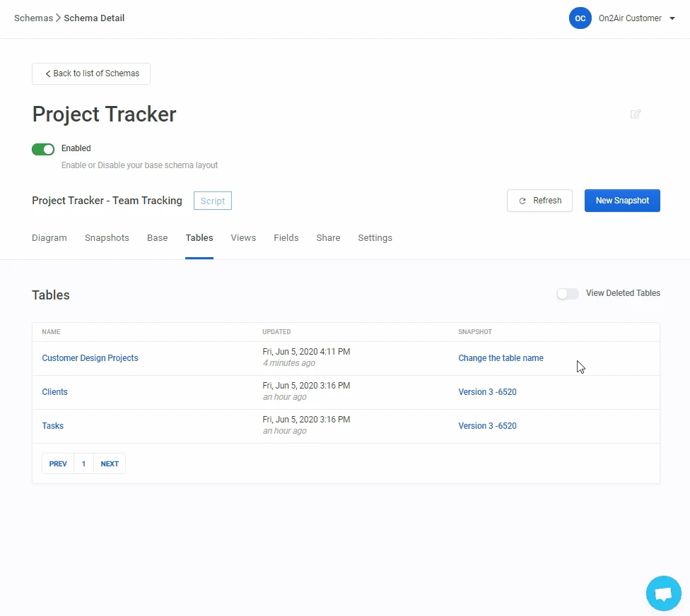The height and width of the screenshot is (616, 690).
Task: Click the edit schema name pencil icon
Action: (x=636, y=114)
